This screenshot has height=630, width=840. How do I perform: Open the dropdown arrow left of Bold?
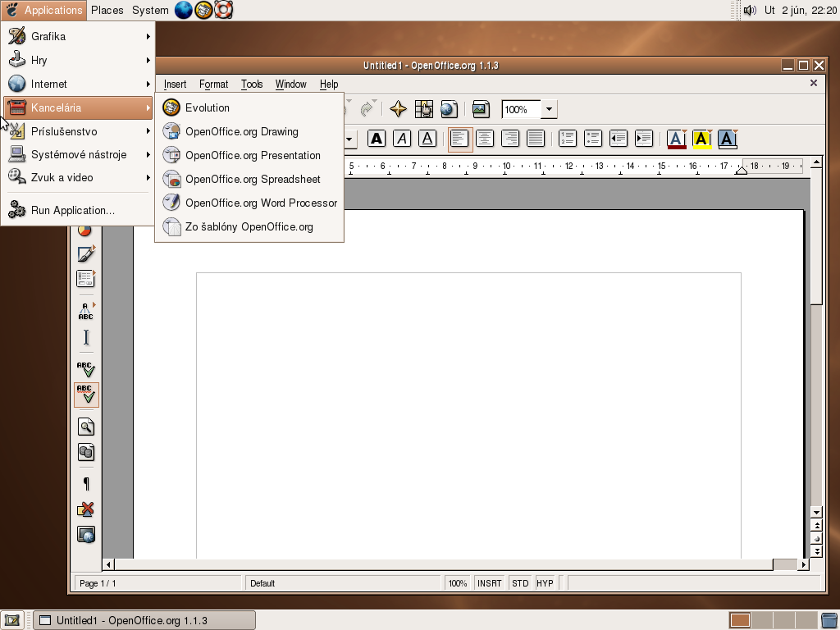[x=349, y=139]
